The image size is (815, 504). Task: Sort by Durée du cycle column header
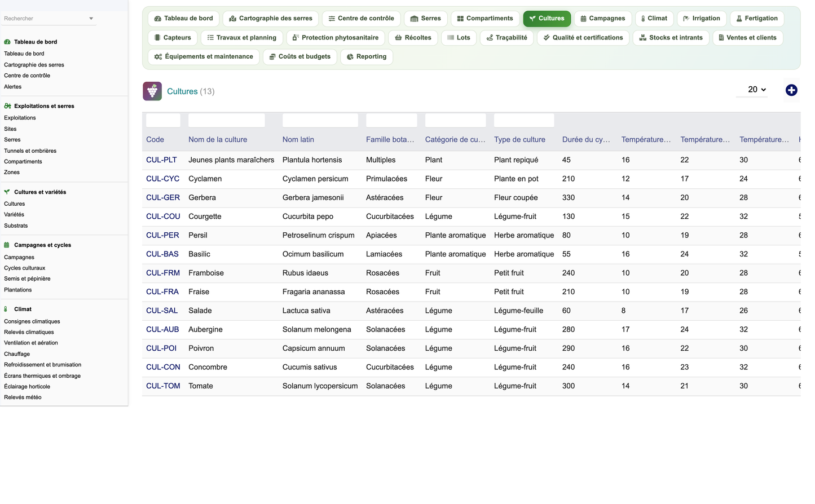point(586,140)
